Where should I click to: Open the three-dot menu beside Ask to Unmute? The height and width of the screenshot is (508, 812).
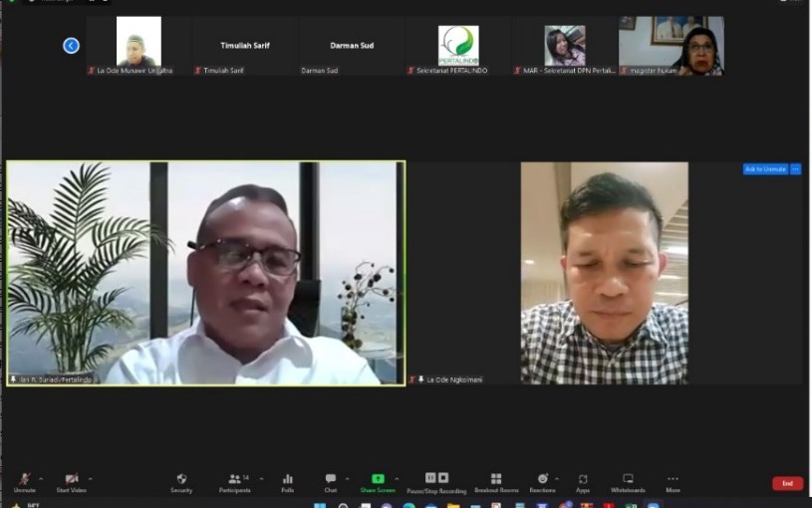(795, 169)
